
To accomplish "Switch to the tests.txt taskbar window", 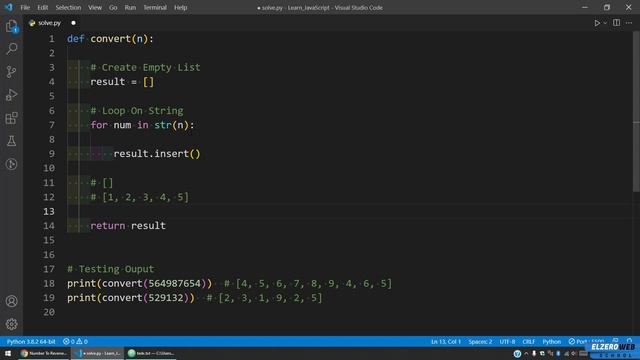I will (151, 353).
